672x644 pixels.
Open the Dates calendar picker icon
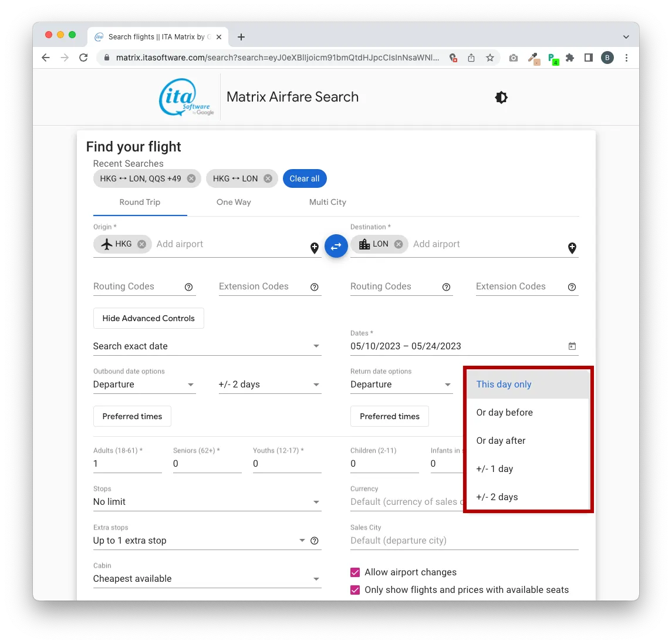pos(572,346)
